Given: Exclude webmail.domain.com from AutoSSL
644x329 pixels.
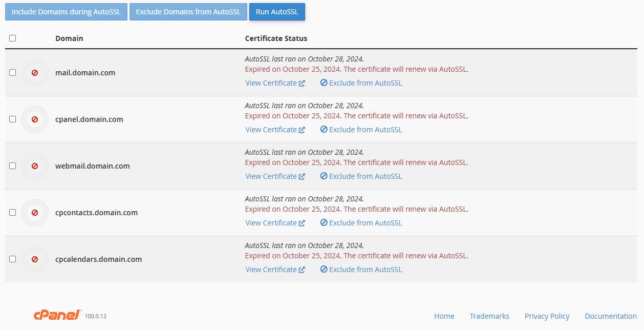Looking at the screenshot, I should click(x=361, y=176).
